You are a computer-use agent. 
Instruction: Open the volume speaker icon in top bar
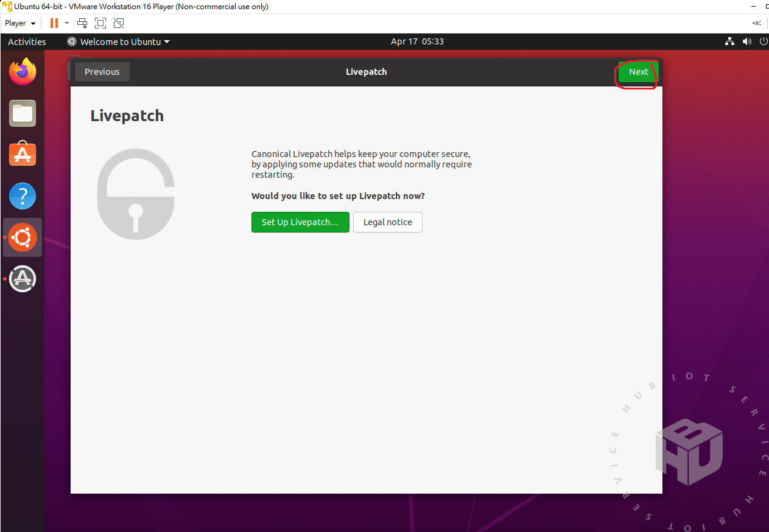pos(747,41)
